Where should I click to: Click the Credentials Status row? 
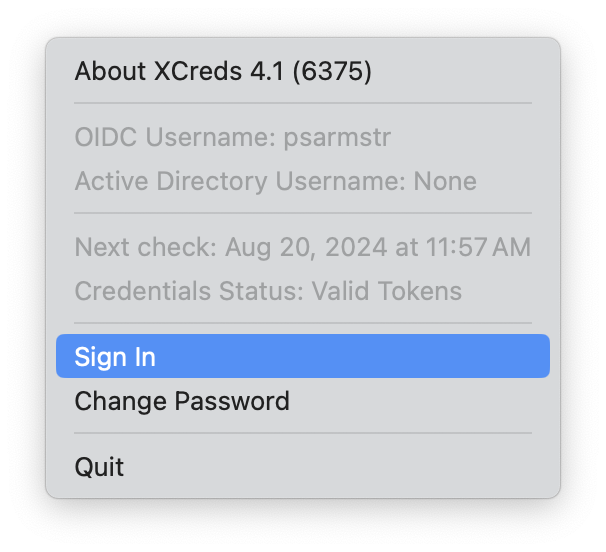268,292
